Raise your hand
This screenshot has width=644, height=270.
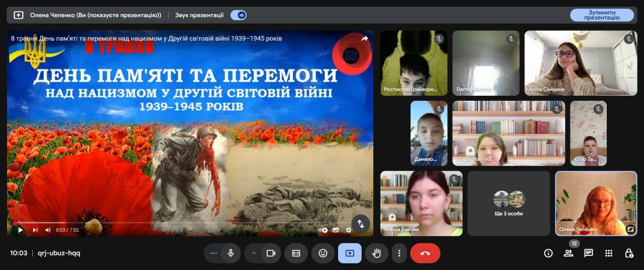pyautogui.click(x=376, y=253)
